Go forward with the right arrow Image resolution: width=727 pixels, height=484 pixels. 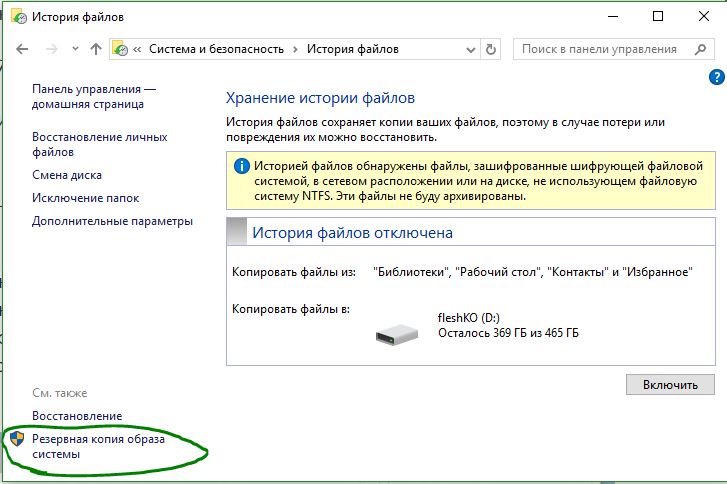point(51,49)
